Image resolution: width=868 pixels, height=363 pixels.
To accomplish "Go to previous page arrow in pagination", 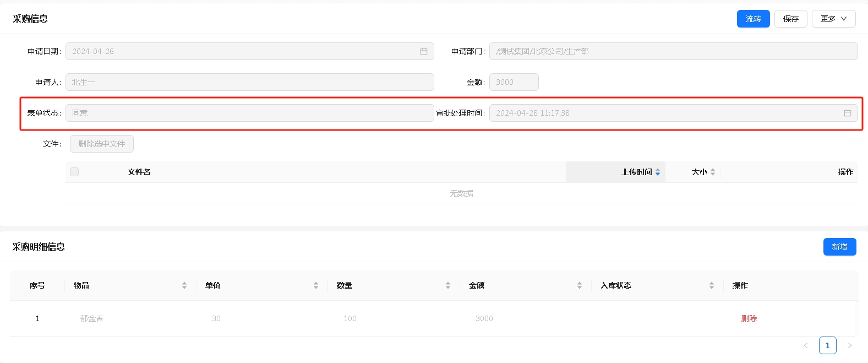I will click(x=805, y=345).
